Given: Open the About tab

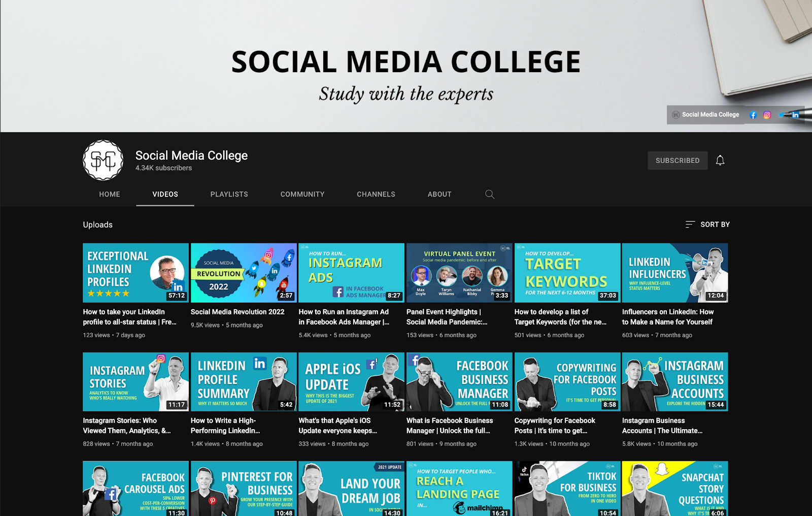Looking at the screenshot, I should coord(439,194).
